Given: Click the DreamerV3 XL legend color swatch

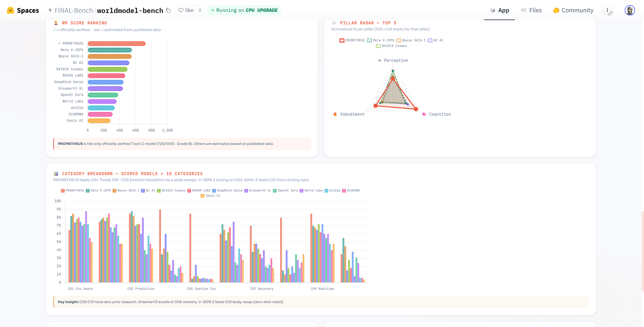Looking at the screenshot, I should [x=246, y=191].
